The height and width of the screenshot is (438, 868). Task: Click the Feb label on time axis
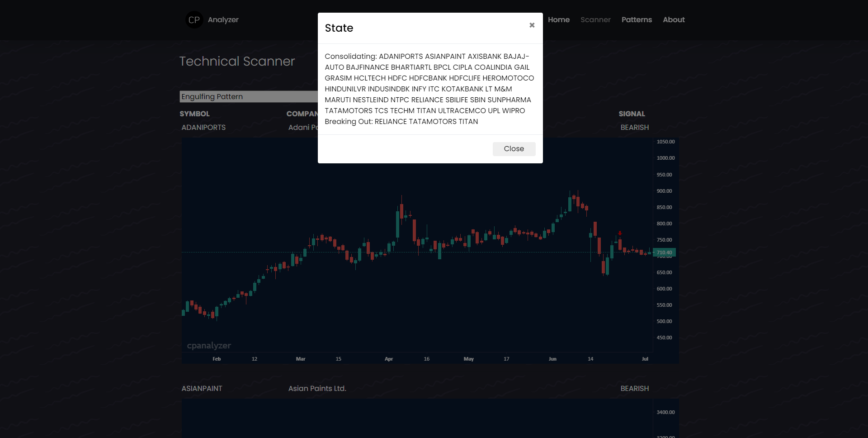217,359
